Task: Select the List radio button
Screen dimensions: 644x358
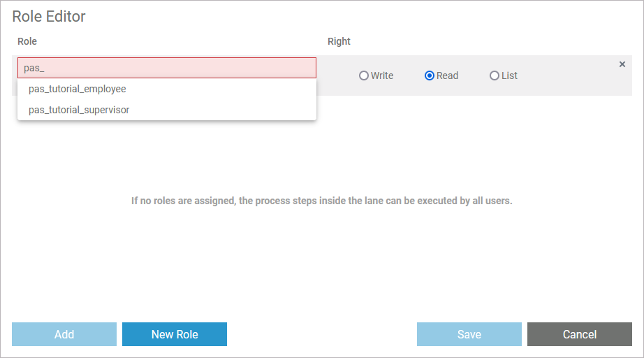Action: coord(495,76)
